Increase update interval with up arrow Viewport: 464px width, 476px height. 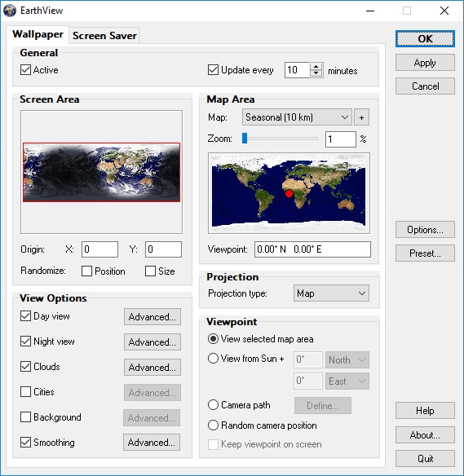[x=316, y=67]
